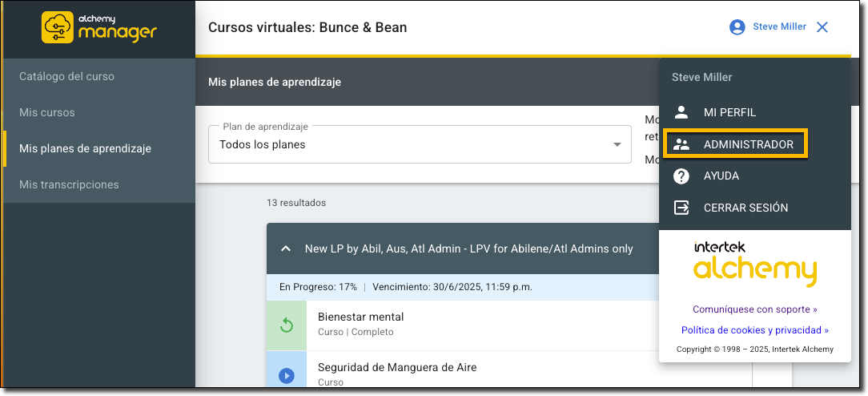The height and width of the screenshot is (396, 868).
Task: Click the blue play icon for Seguridad de Manguera
Action: coord(287,374)
